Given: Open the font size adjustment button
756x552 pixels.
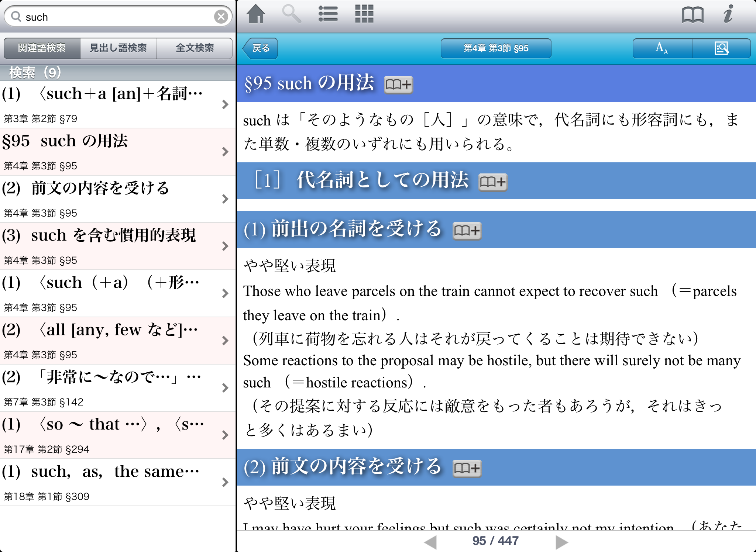Looking at the screenshot, I should coord(662,48).
